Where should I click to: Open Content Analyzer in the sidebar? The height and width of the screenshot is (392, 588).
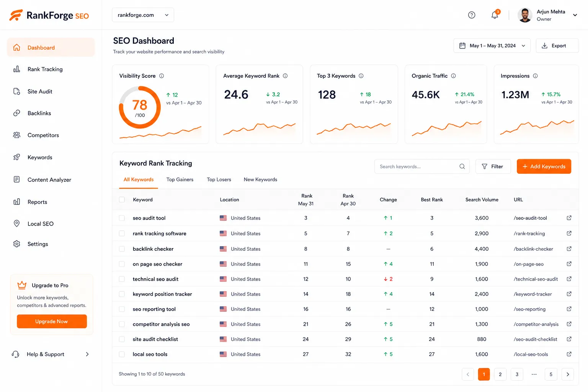(x=51, y=180)
